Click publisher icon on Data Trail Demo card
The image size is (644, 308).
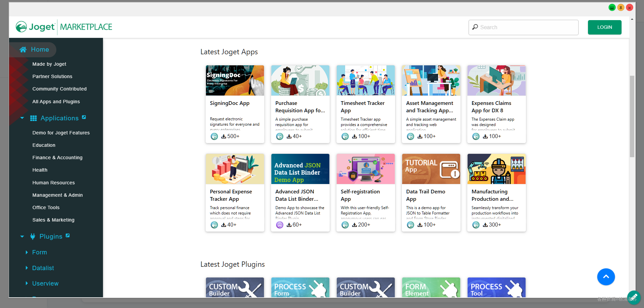pyautogui.click(x=411, y=225)
